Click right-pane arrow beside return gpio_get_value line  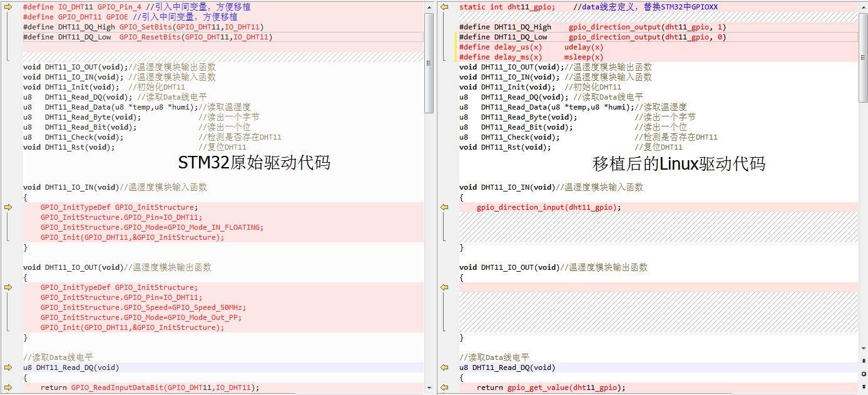[x=444, y=387]
